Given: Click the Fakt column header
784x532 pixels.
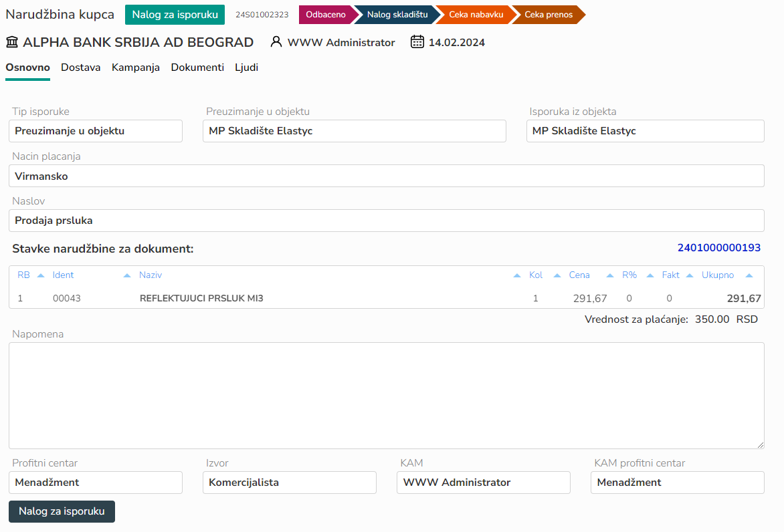Looking at the screenshot, I should 670,275.
